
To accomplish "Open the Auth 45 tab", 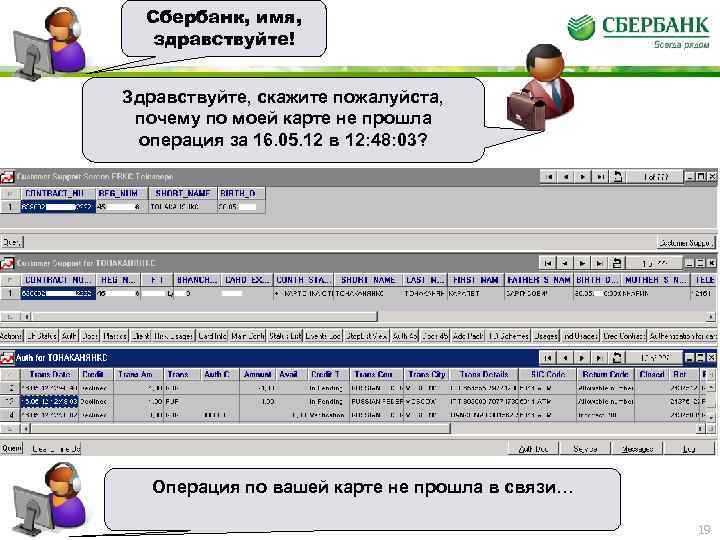I will click(x=404, y=336).
